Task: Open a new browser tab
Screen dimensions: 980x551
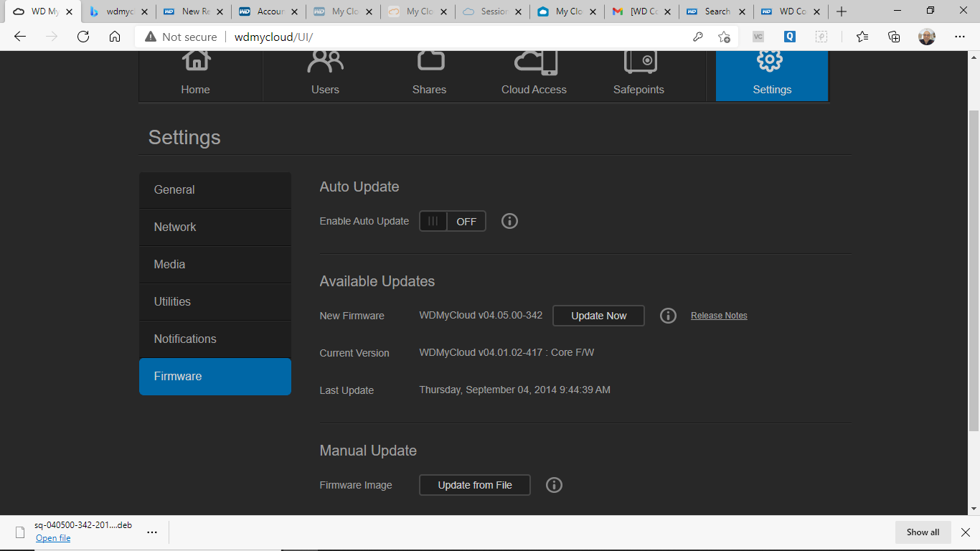Action: [842, 11]
